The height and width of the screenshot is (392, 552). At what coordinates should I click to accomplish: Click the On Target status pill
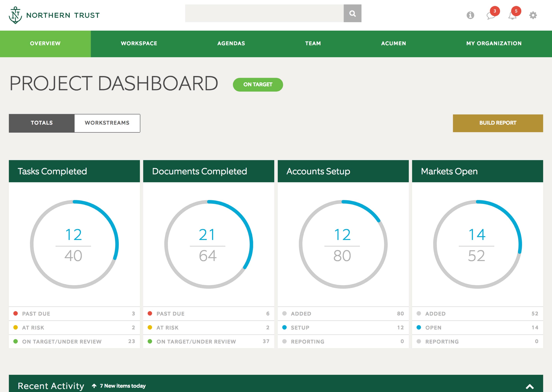point(258,84)
